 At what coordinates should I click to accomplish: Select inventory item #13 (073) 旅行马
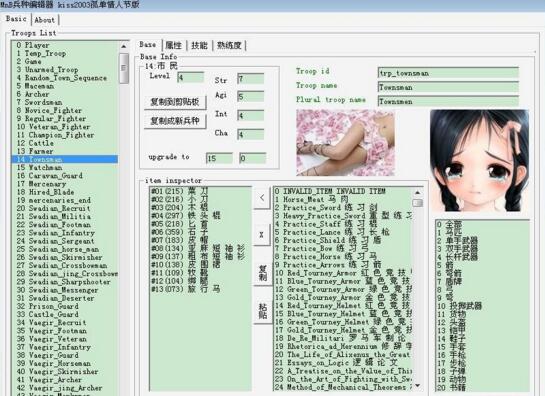click(200, 289)
